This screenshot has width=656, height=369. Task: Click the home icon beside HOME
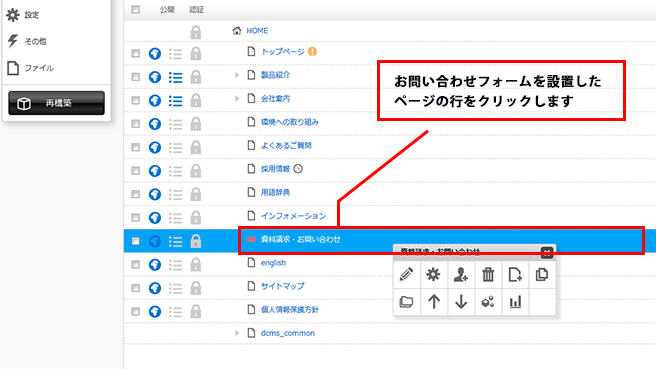click(237, 31)
